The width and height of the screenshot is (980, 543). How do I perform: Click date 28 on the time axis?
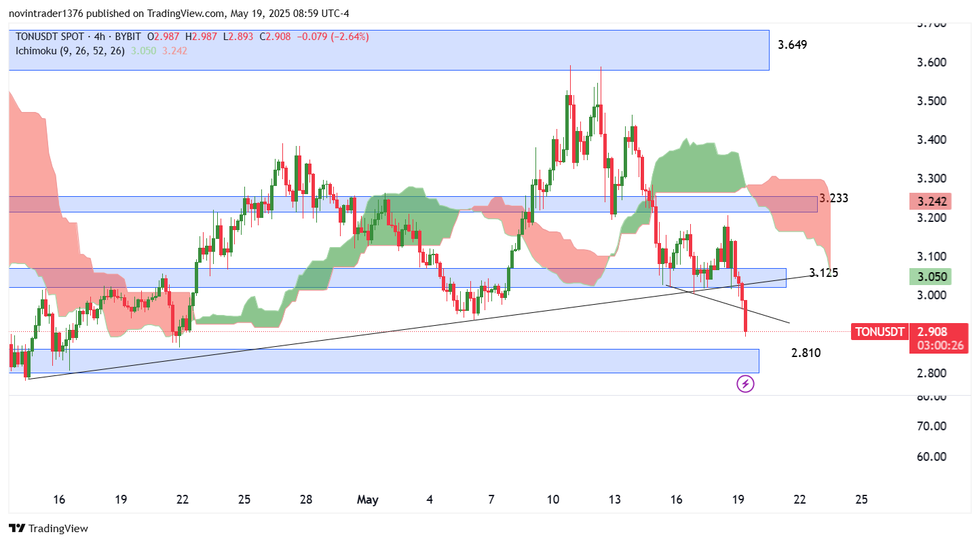click(x=306, y=500)
